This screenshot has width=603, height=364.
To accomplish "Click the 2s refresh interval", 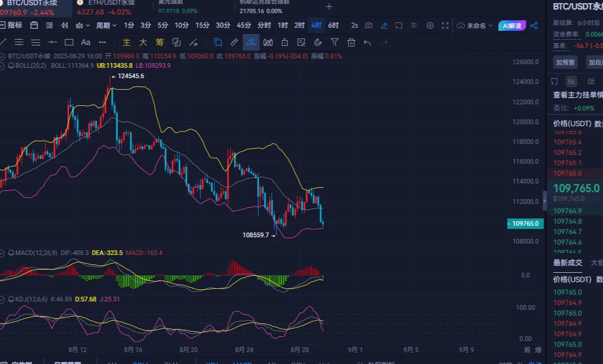I will point(355,26).
